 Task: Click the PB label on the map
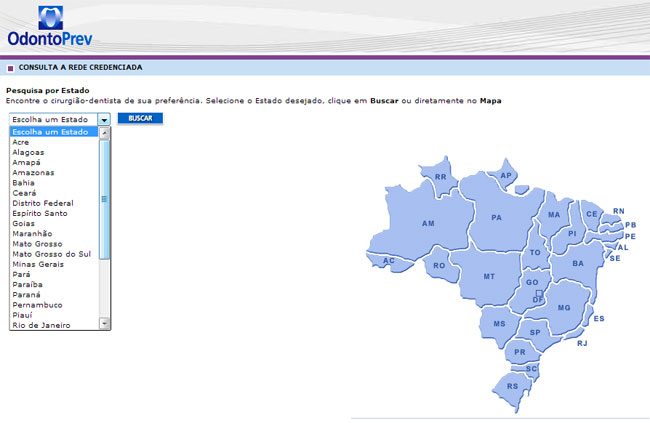tap(631, 225)
